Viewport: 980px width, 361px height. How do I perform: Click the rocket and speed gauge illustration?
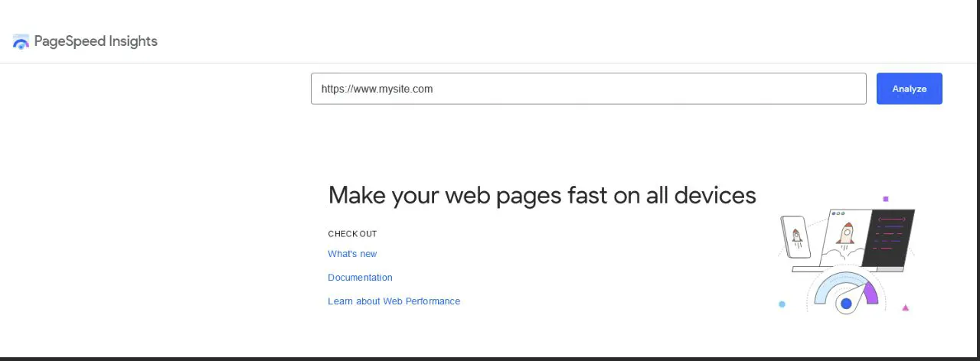pos(845,254)
